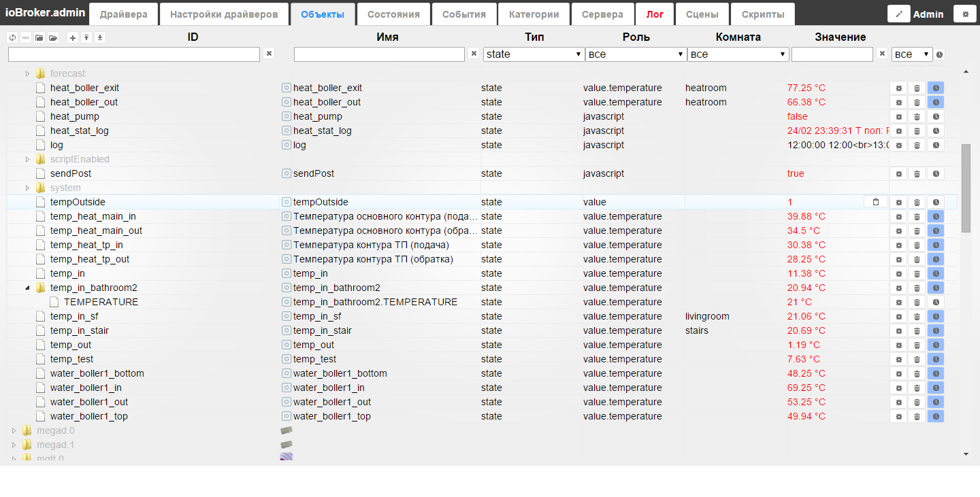Collapse the temp_in_bathroom2 folder

[28, 288]
